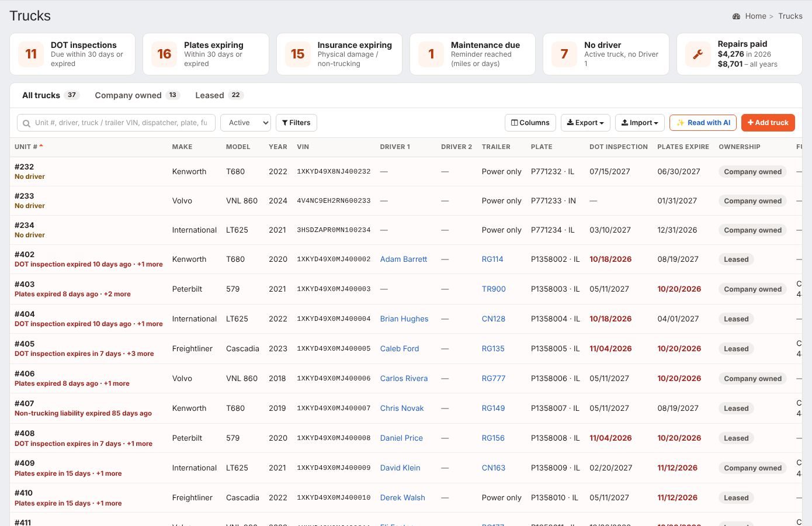Screen dimensions: 812x526
Task: Open the Plates expiring card showing 16
Action: coord(206,54)
